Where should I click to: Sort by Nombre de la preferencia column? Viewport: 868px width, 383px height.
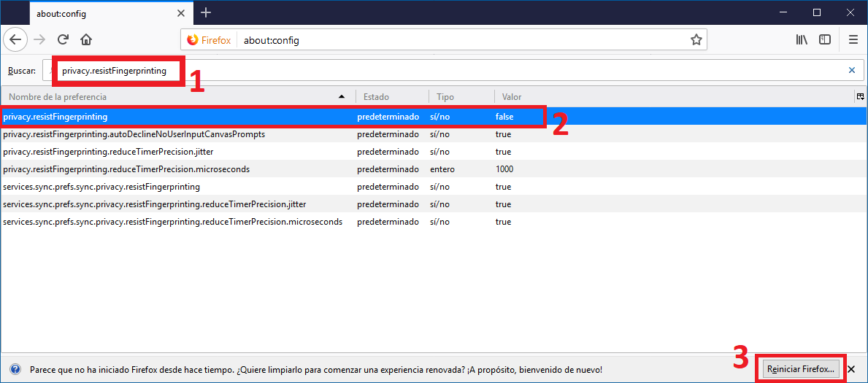177,97
